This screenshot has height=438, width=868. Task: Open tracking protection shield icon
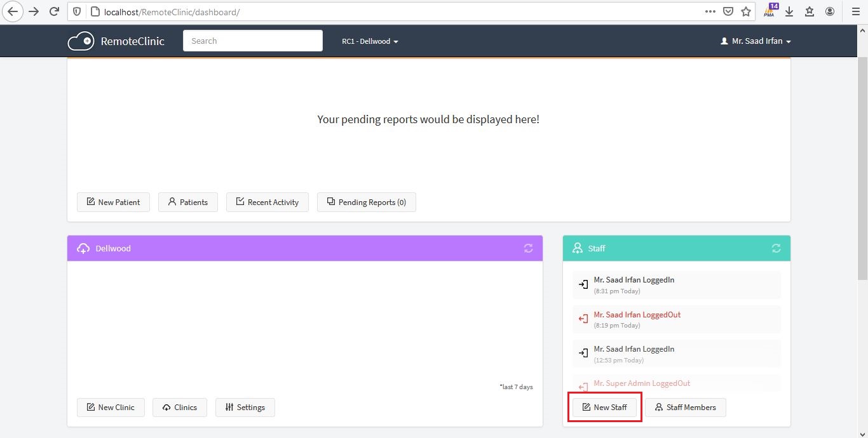pos(77,11)
